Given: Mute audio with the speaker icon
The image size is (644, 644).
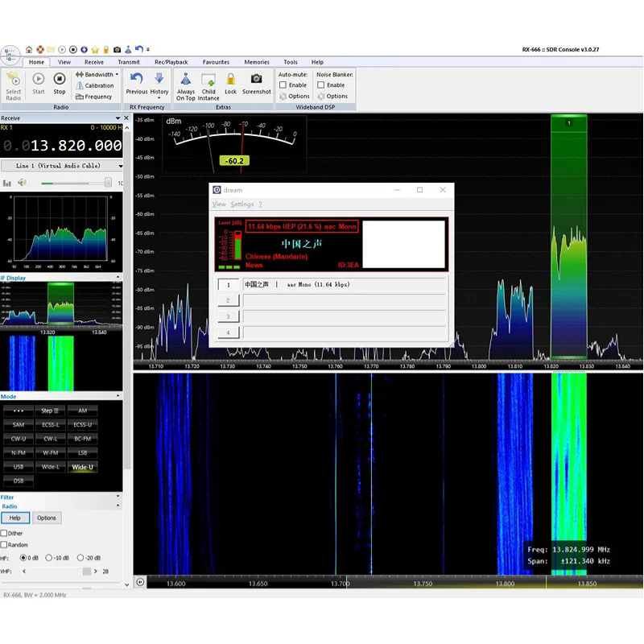Looking at the screenshot, I should tap(23, 183).
